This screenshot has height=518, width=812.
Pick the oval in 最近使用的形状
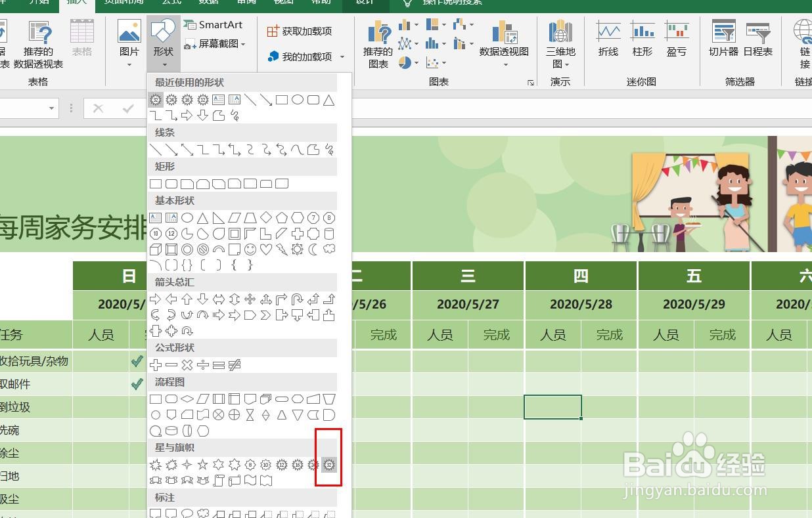click(x=298, y=100)
